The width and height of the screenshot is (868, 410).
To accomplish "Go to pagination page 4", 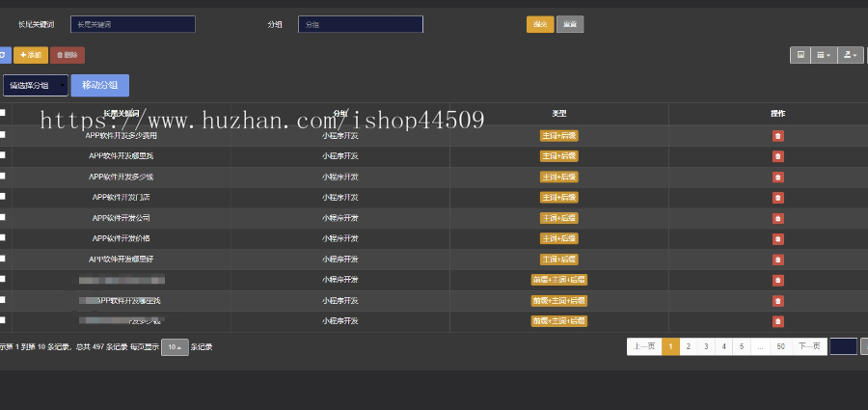I will coord(723,346).
